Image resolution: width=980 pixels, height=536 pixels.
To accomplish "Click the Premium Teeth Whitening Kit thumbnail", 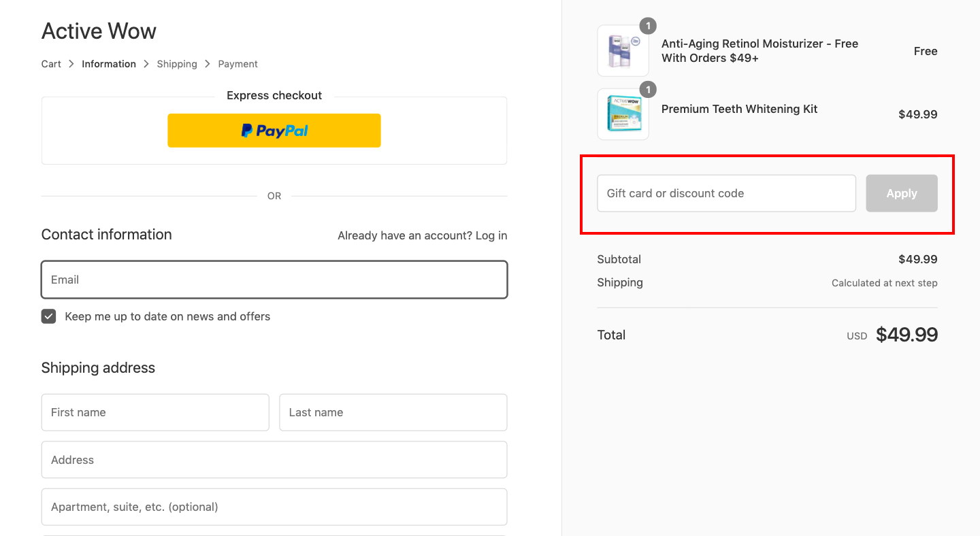I will 623,114.
